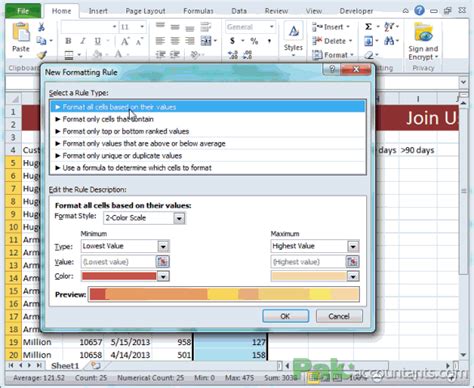Image resolution: width=474 pixels, height=388 pixels.
Task: Click Find and Select binoculars
Action: 389,41
